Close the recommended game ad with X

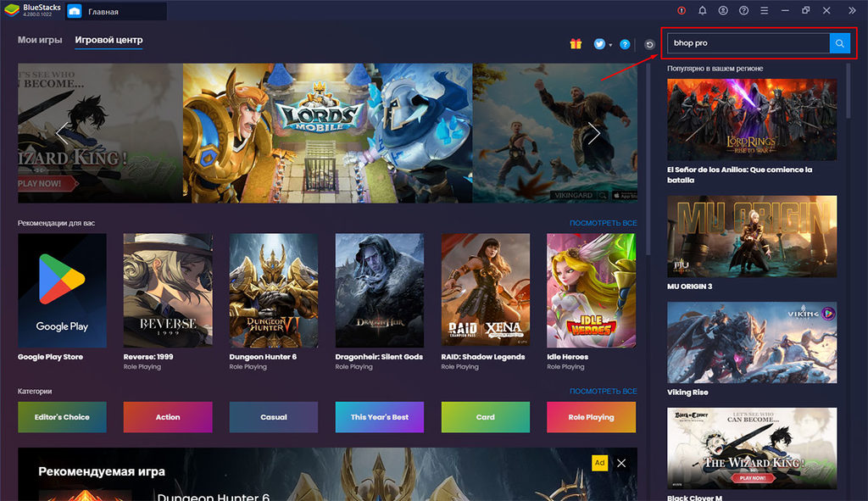tap(621, 464)
